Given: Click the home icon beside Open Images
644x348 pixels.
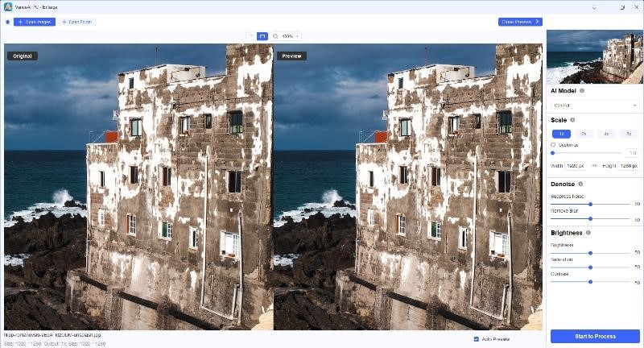Looking at the screenshot, I should coord(7,22).
